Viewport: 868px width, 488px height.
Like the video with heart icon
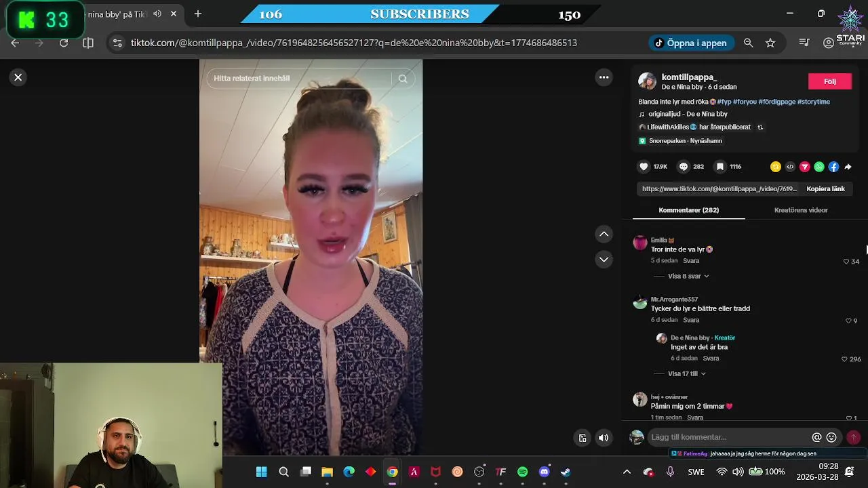(x=644, y=167)
